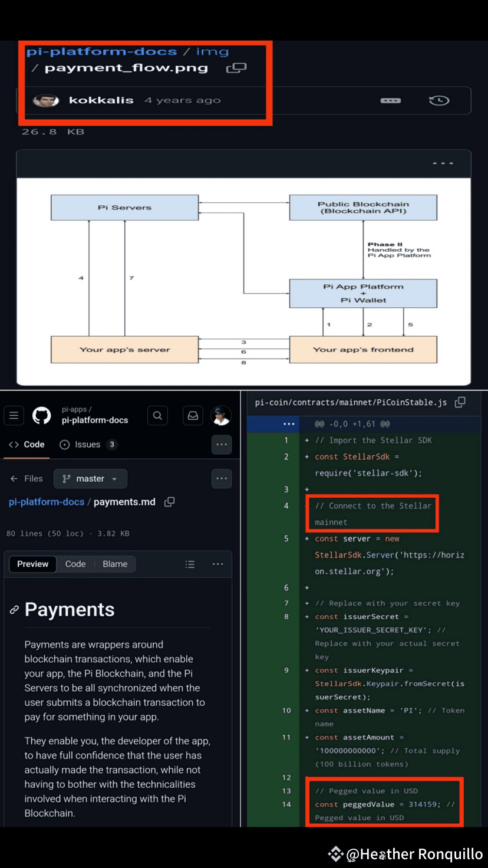The width and height of the screenshot is (488, 868).
Task: Select the Preview view tab
Action: point(33,564)
